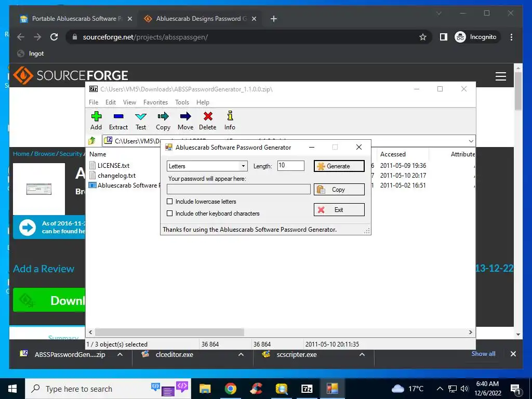Enable Include other keyboard characters checkbox
Screen dimensions: 532x399
point(170,214)
